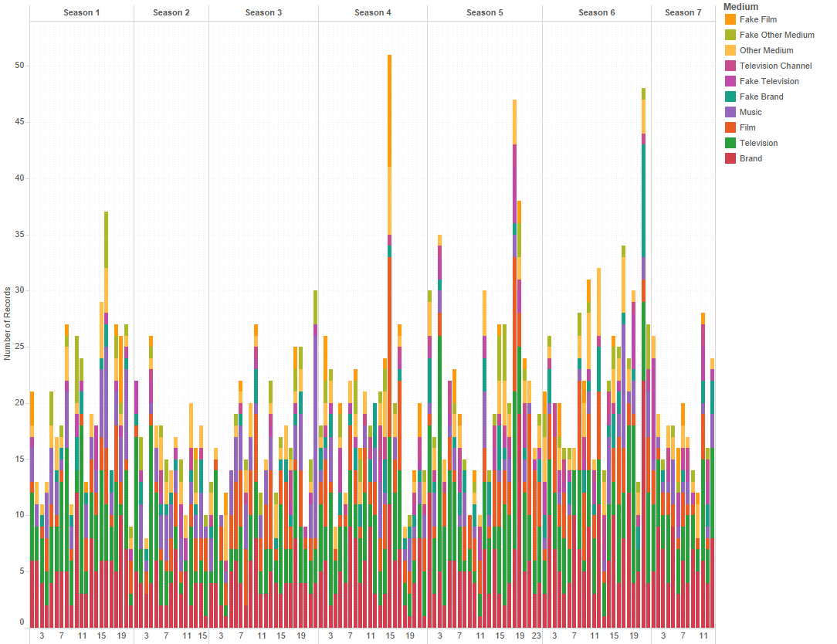Click the Fake Film orange color swatch
837x644 pixels.
tap(730, 19)
